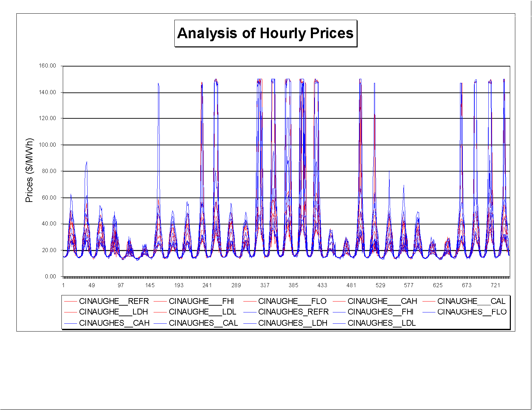
Task: Select the CINAUGHE___CAH legend entry
Action: 382,301
